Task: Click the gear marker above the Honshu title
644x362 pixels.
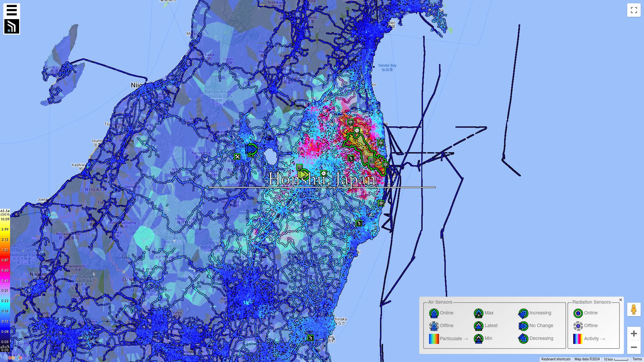Action: coord(324,173)
